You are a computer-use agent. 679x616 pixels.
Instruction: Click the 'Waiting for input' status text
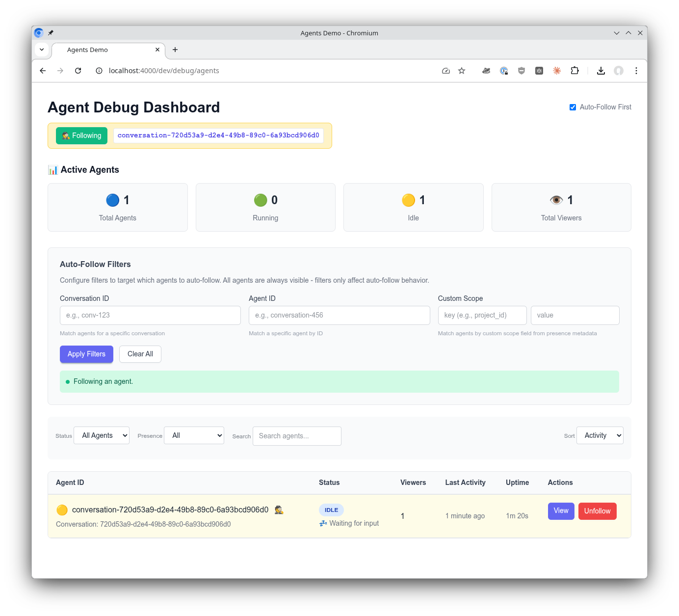pyautogui.click(x=354, y=523)
